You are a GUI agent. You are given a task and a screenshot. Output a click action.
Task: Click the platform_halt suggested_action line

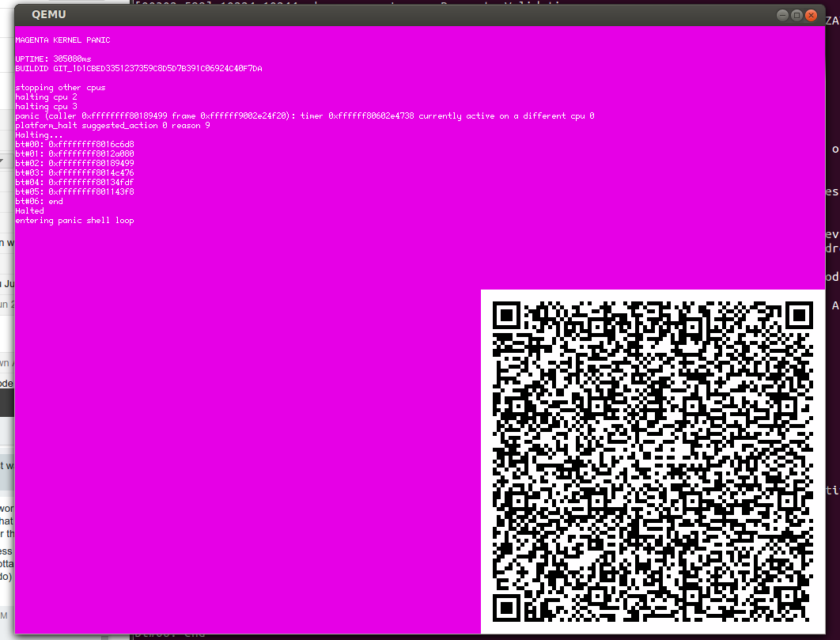[112, 126]
